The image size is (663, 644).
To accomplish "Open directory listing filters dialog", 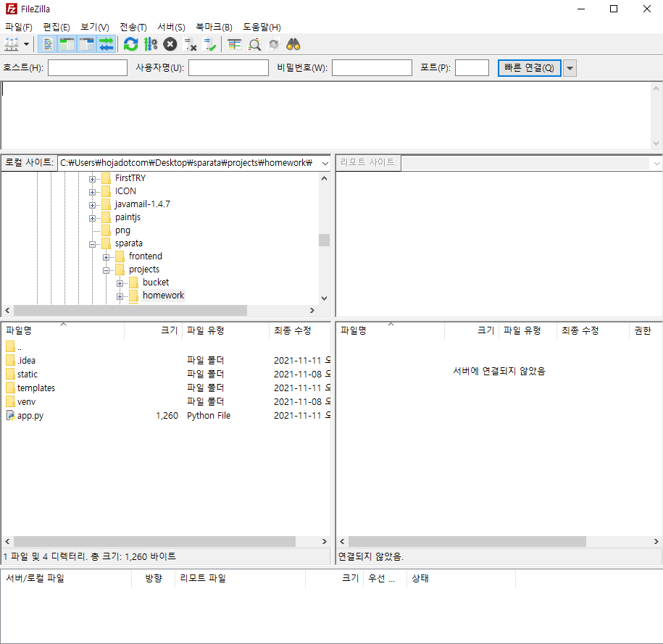I will tap(234, 44).
